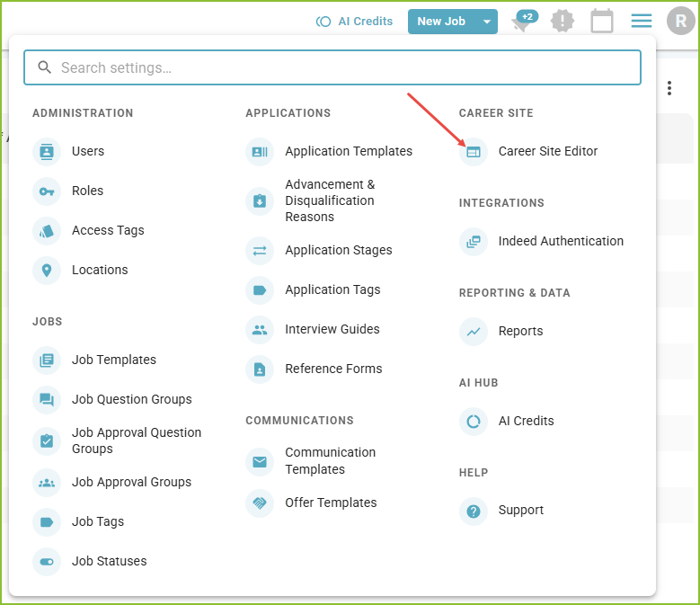Open the calendar icon in header
This screenshot has height=605, width=700.
[x=602, y=21]
